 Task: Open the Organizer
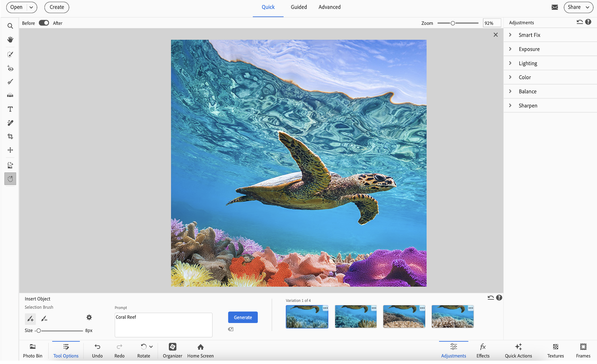173,350
